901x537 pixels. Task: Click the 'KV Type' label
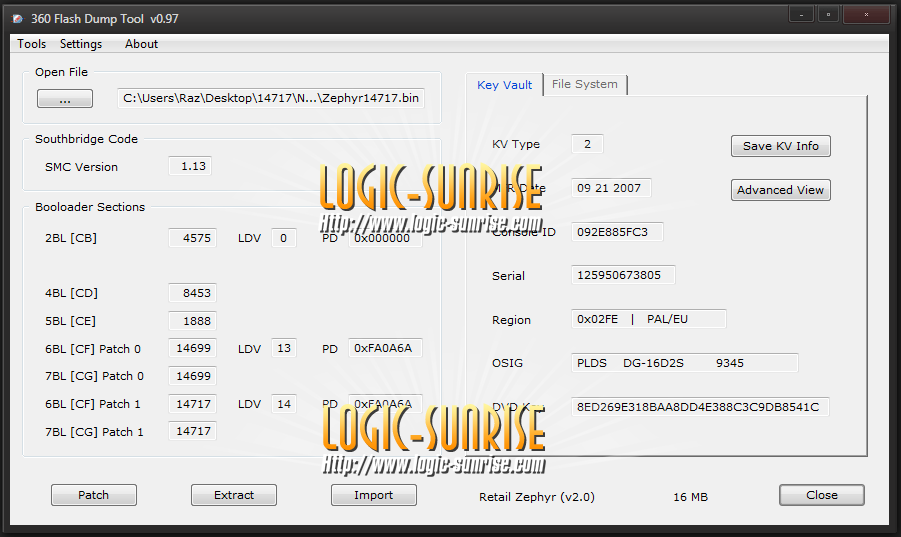(x=516, y=145)
